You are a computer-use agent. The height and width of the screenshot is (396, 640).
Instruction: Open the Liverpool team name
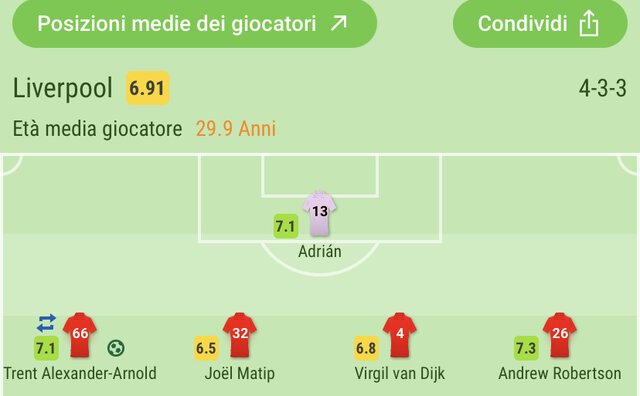(x=62, y=88)
